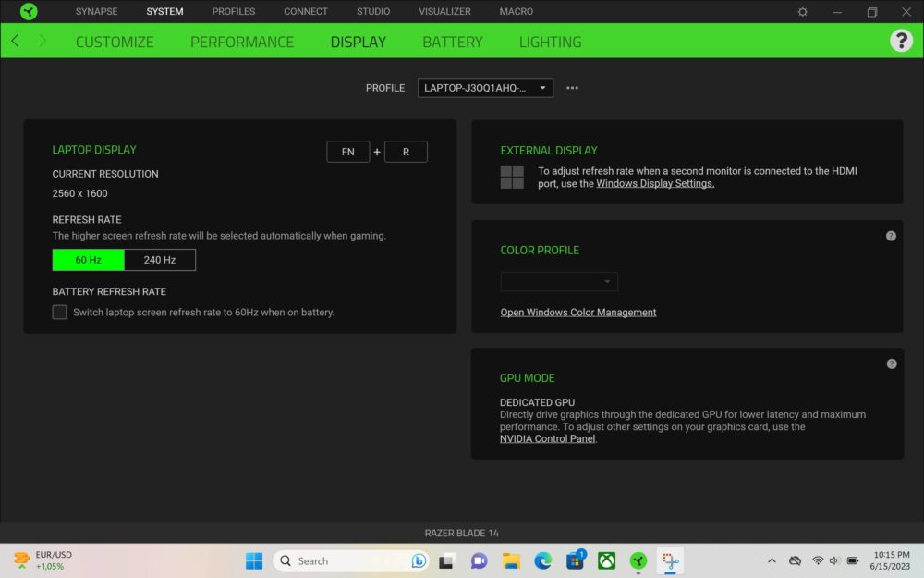The width and height of the screenshot is (924, 578).
Task: Open the Macro tab
Action: coord(517,11)
